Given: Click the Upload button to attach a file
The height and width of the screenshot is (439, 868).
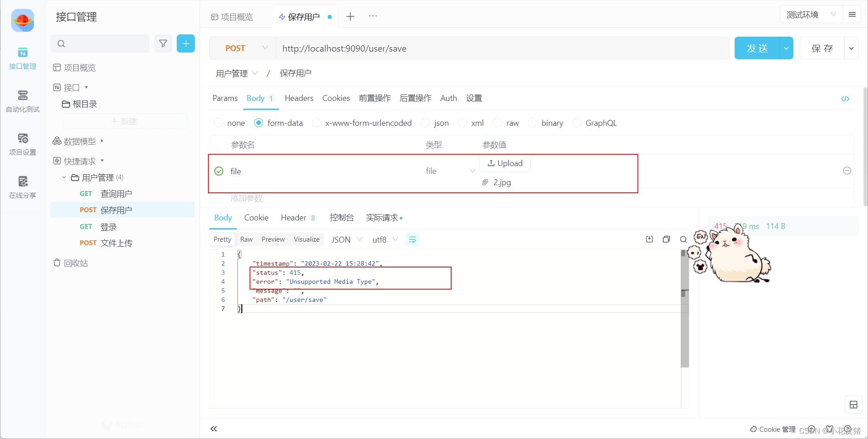Looking at the screenshot, I should (505, 163).
